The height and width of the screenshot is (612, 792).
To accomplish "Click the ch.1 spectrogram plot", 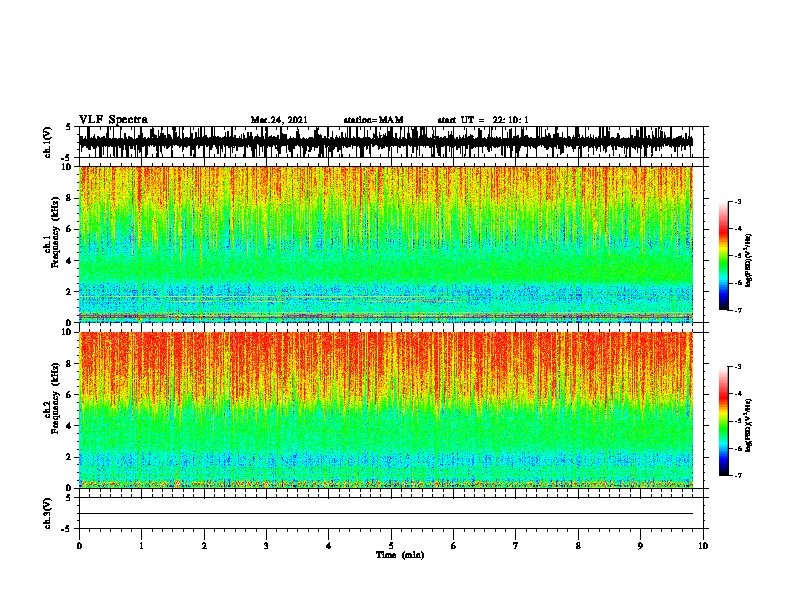I will (386, 244).
